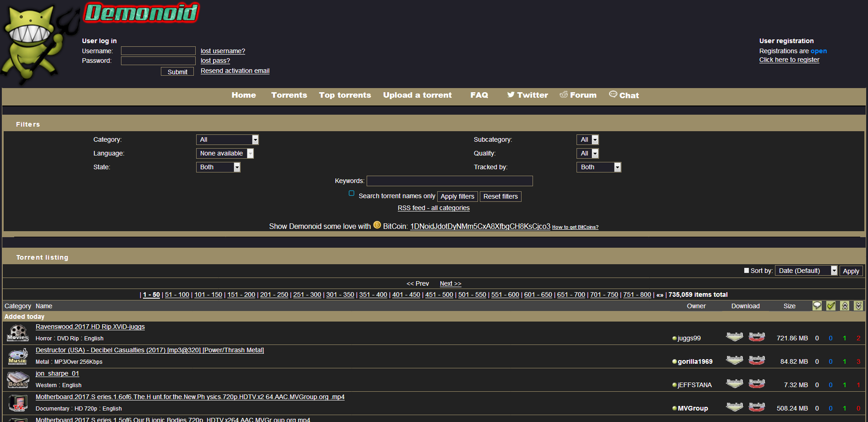Click the BitCoin coin icon next to the donation address
Screen dimensions: 868x422
[377, 225]
